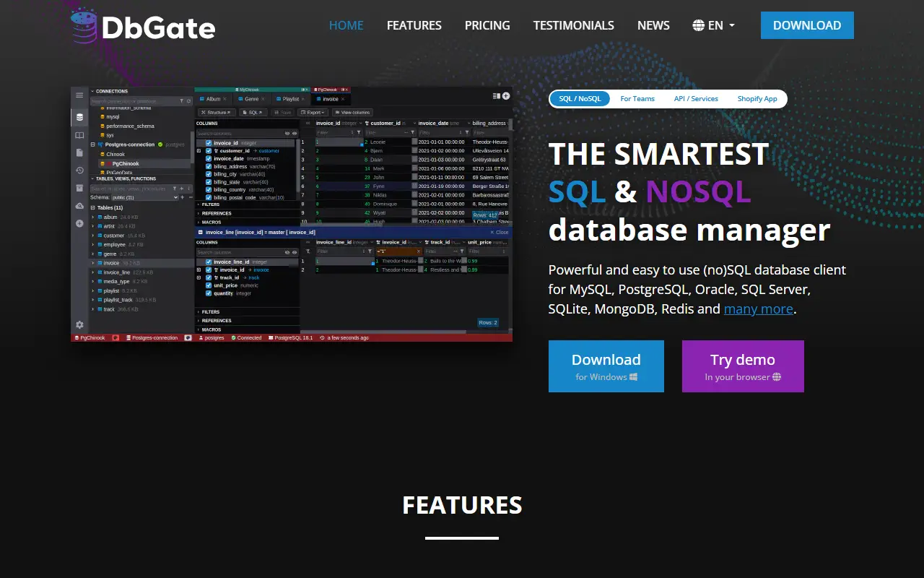Image resolution: width=924 pixels, height=578 pixels.
Task: Click the DbGate logo
Action: pyautogui.click(x=144, y=25)
